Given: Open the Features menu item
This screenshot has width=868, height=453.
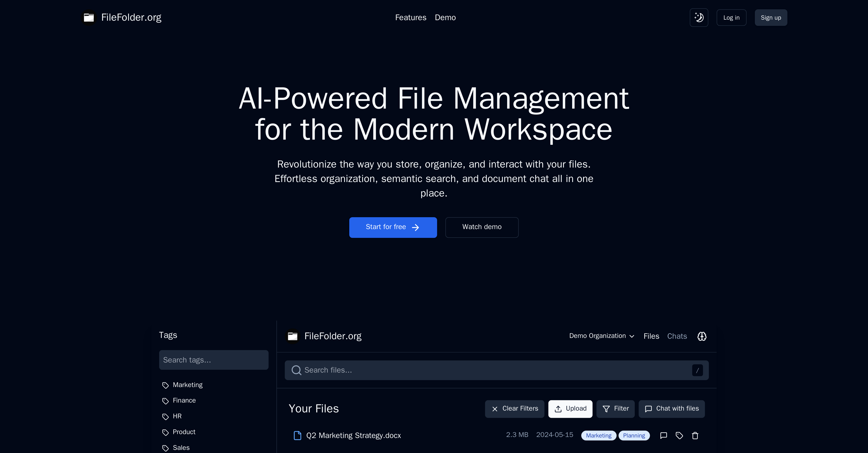Looking at the screenshot, I should click(411, 17).
